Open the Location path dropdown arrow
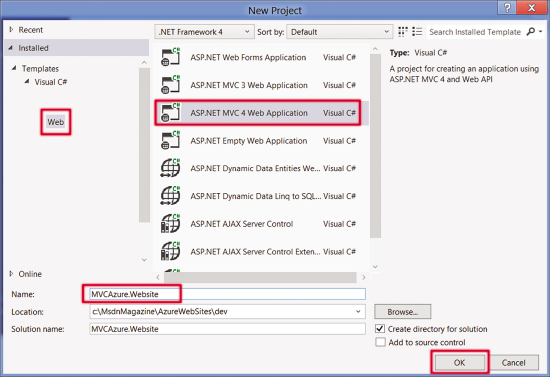Viewport: 550px width, 377px height. pos(358,311)
